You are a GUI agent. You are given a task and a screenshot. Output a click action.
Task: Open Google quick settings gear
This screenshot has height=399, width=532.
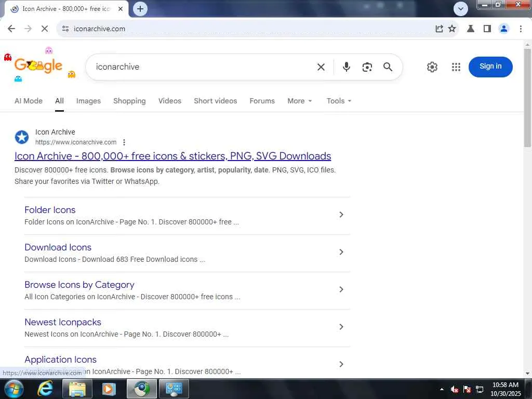432,67
